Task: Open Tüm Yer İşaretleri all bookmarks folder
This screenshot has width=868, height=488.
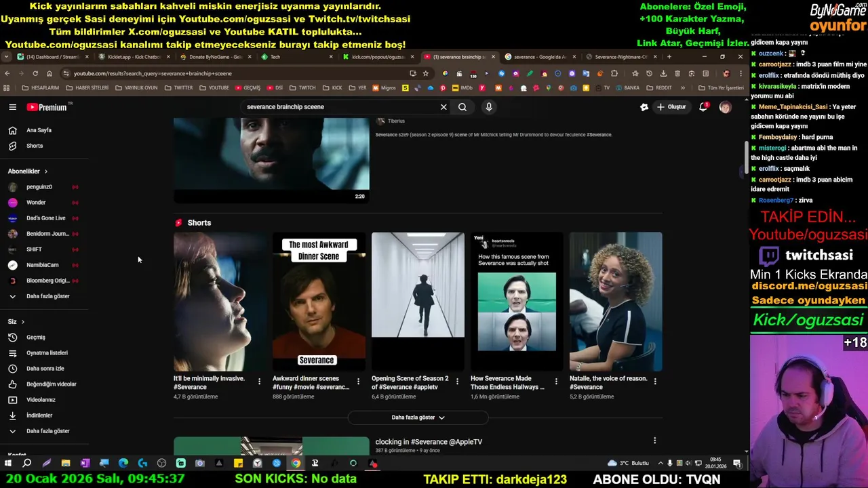Action: [721, 88]
